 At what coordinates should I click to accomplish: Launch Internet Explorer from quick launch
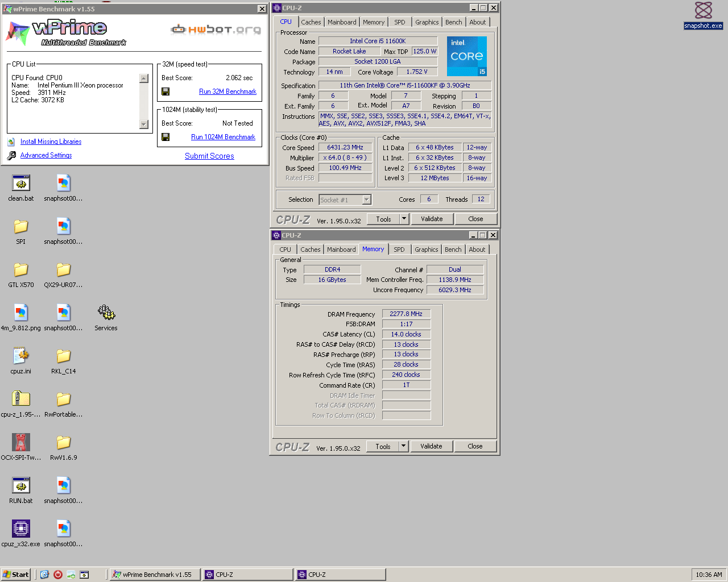click(x=44, y=575)
